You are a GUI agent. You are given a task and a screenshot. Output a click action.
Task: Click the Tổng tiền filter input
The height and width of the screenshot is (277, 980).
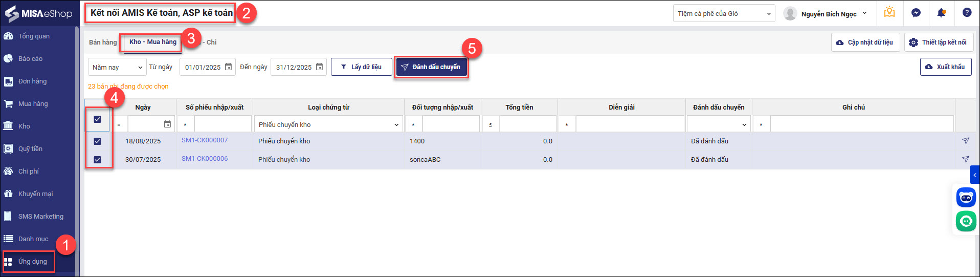tap(528, 124)
